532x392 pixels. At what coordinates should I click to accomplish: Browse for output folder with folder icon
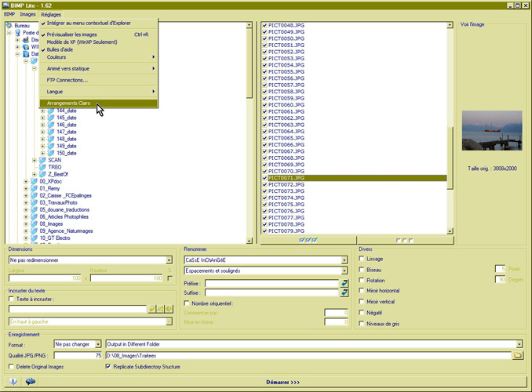tap(517, 355)
